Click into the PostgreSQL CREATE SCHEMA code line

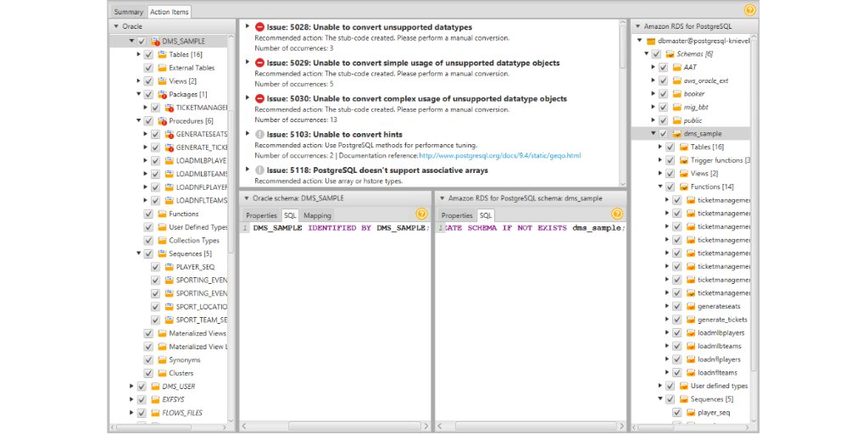(x=536, y=228)
